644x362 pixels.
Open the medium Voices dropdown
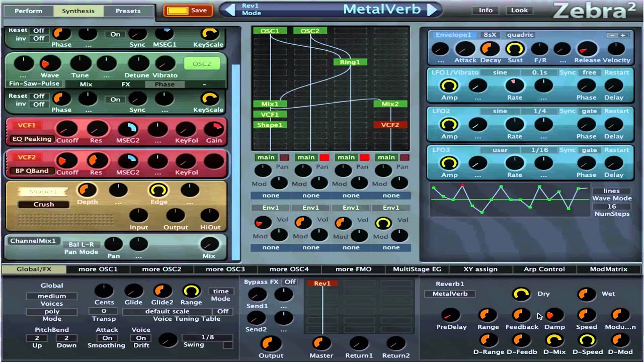pyautogui.click(x=52, y=296)
